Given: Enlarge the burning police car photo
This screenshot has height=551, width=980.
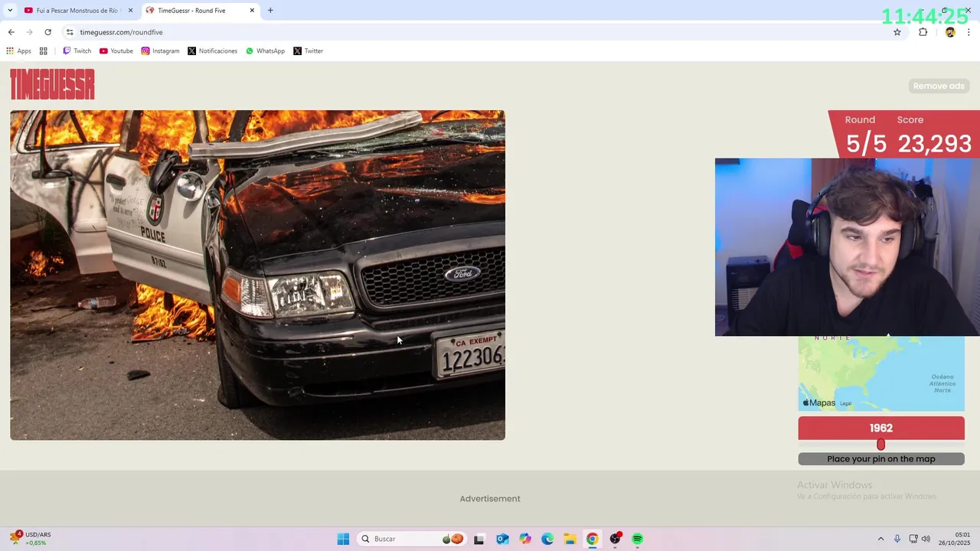Looking at the screenshot, I should (x=257, y=275).
